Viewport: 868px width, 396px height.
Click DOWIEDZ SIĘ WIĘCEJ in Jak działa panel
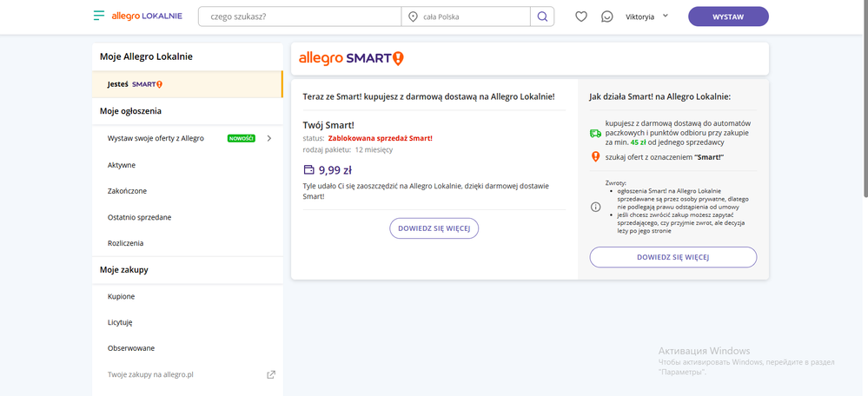click(x=673, y=257)
